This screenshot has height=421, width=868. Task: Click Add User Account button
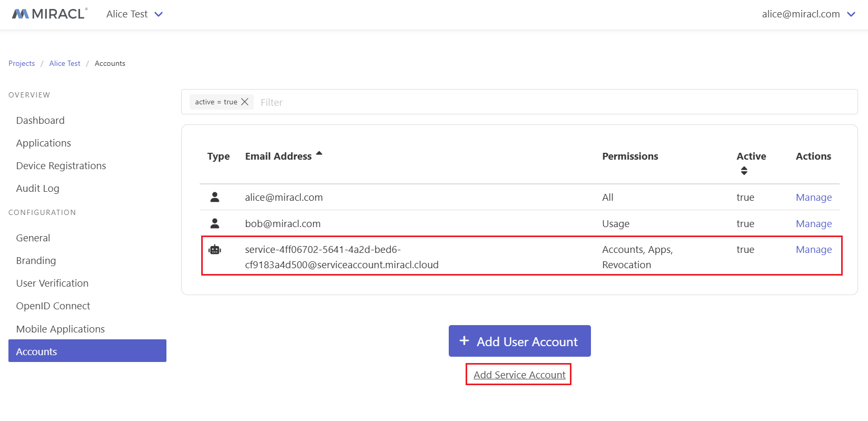tap(520, 341)
